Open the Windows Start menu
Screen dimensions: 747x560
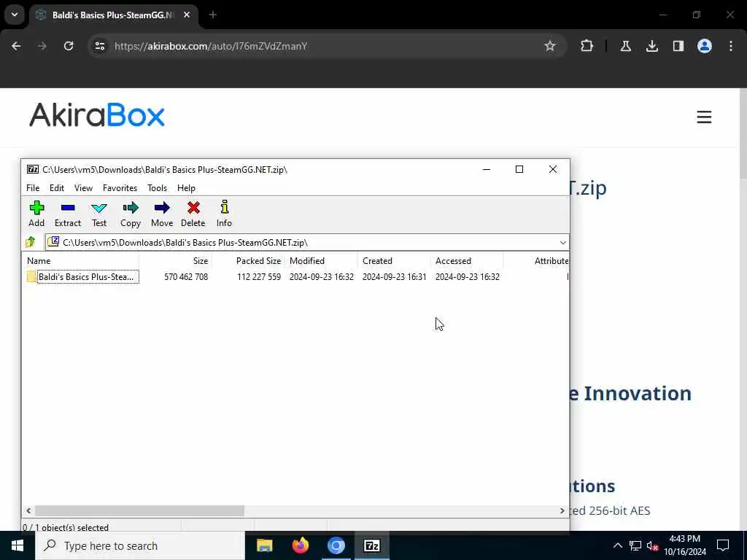click(18, 545)
